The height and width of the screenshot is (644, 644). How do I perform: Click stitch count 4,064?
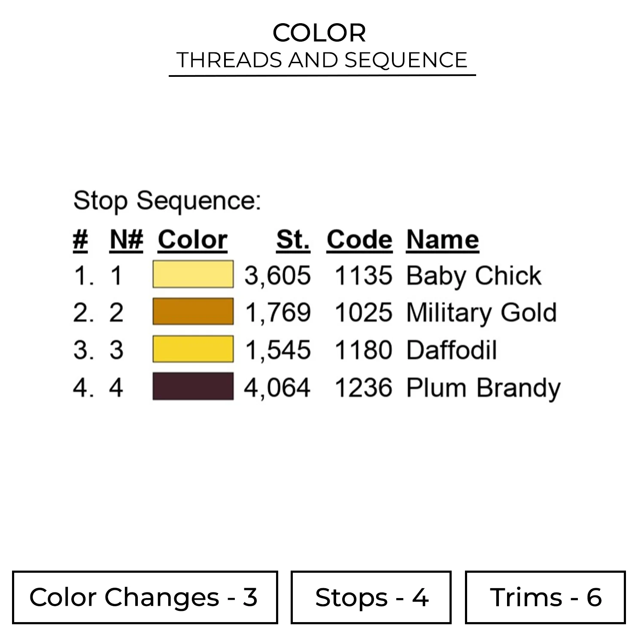(277, 388)
